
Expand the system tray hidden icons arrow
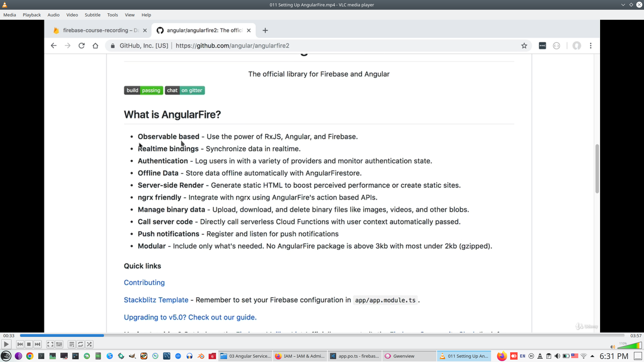pyautogui.click(x=592, y=356)
